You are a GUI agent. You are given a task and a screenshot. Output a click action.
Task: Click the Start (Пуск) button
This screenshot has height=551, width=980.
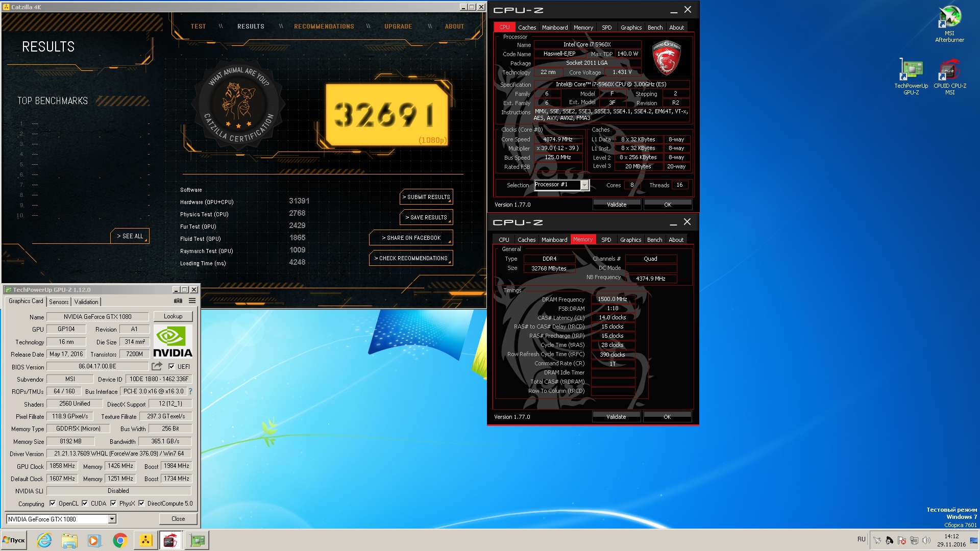pos(14,540)
